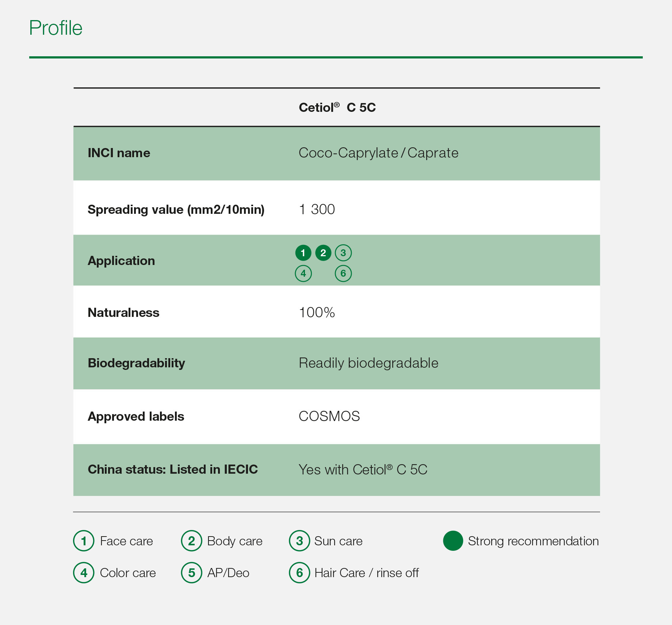Click the Spreading value label
This screenshot has width=672, height=625.
point(176,210)
